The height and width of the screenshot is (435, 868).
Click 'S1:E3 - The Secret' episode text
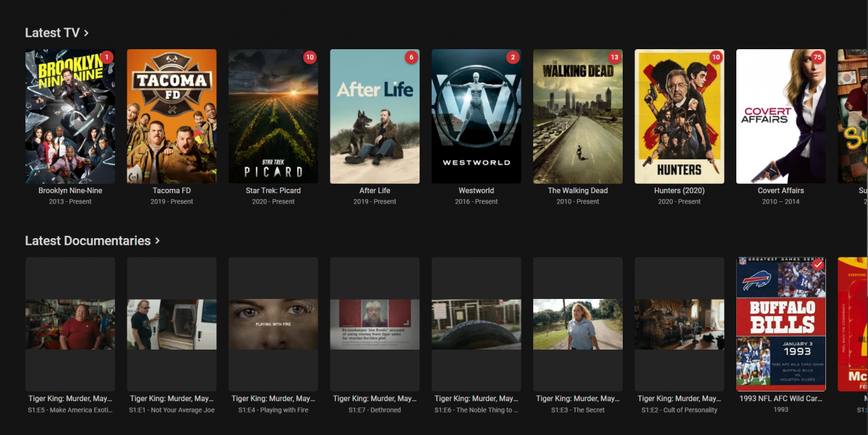(x=578, y=410)
